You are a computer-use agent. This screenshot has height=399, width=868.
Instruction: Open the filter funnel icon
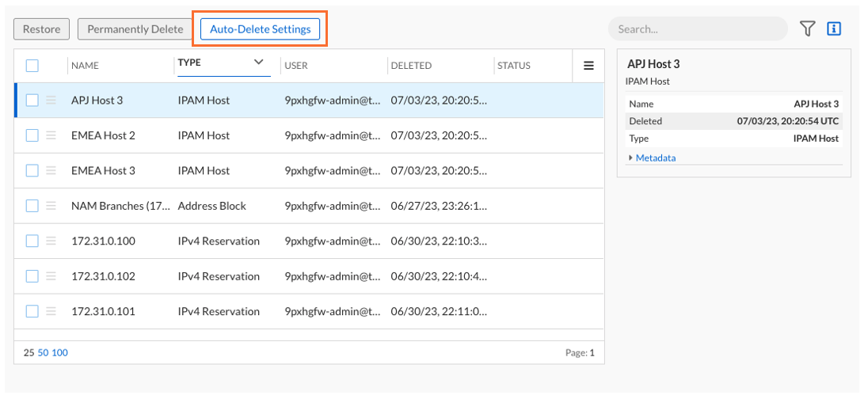point(807,29)
